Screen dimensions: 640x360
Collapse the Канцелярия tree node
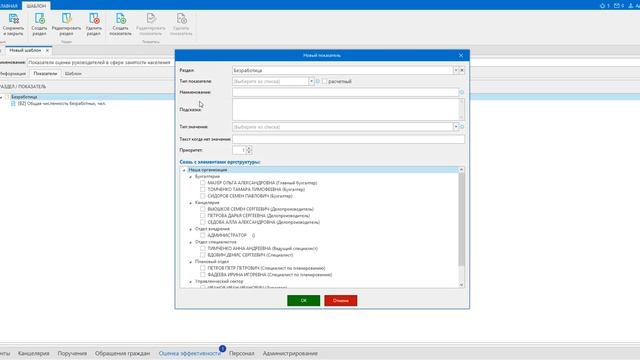click(190, 203)
